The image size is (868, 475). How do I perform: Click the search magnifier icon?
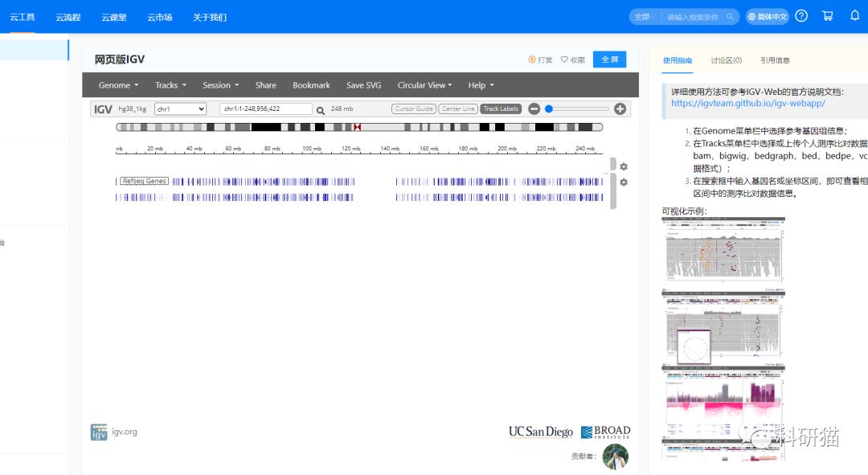320,109
